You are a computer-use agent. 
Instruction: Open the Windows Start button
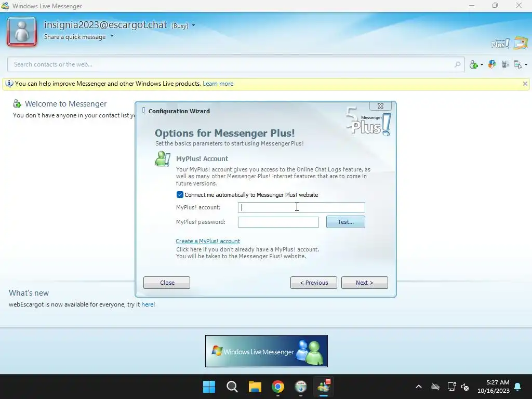pyautogui.click(x=209, y=387)
